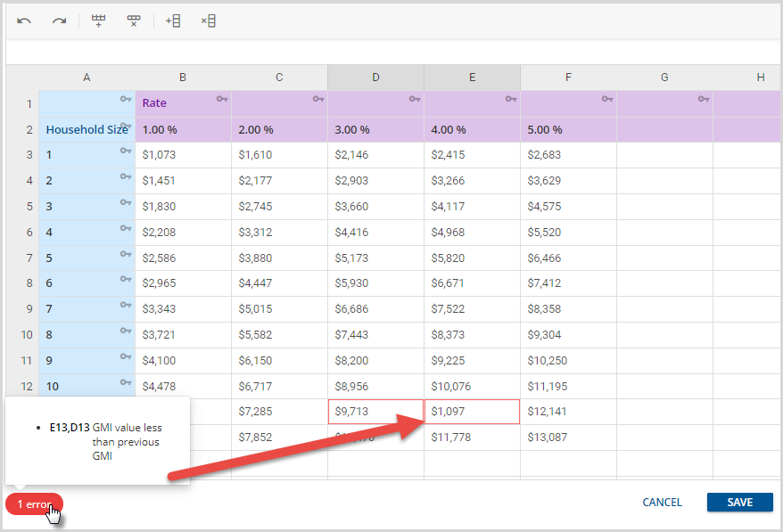
Task: Click the key icon in cell G1
Action: coord(704,99)
